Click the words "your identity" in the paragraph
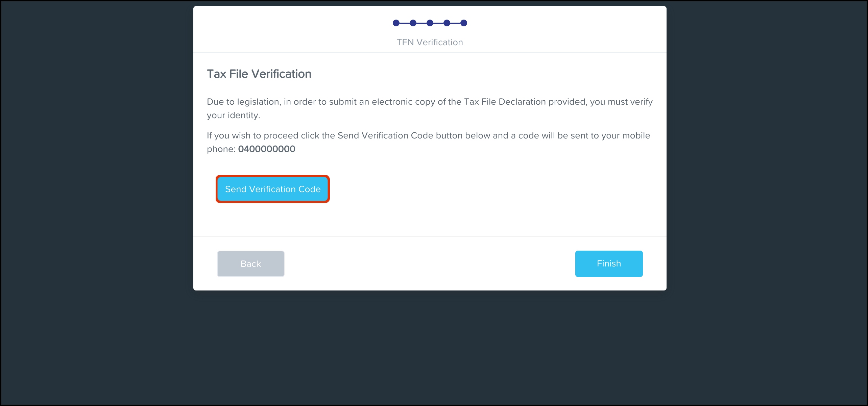This screenshot has height=406, width=868. [233, 116]
